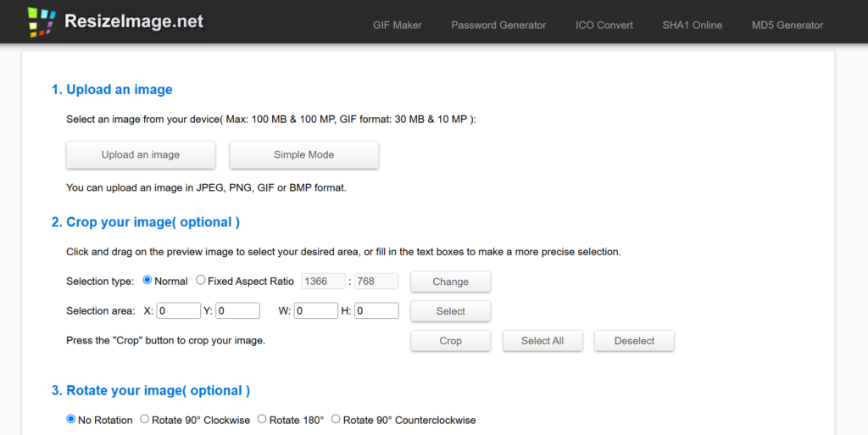Image resolution: width=868 pixels, height=435 pixels.
Task: Open SHA1 Online tool
Action: pos(692,25)
